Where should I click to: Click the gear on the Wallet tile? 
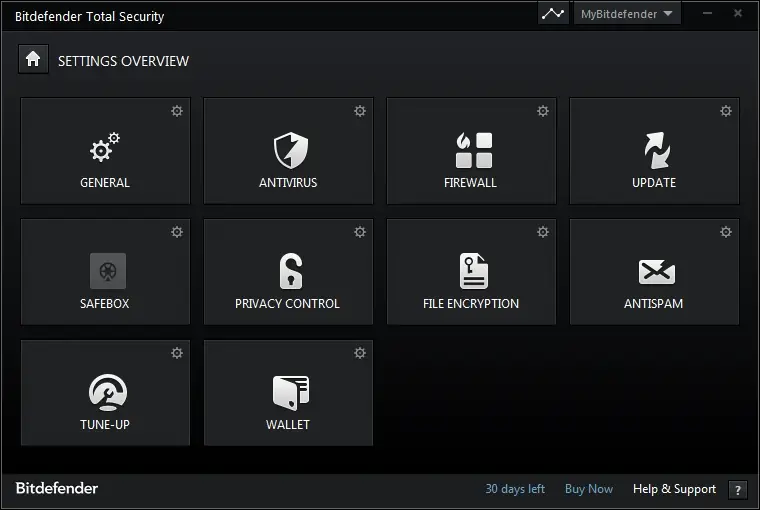coord(360,353)
